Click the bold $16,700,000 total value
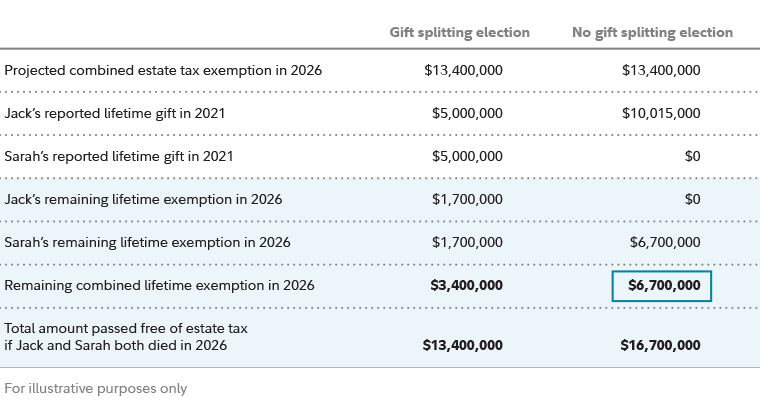Screen dimensions: 760x420 pyautogui.click(x=661, y=346)
